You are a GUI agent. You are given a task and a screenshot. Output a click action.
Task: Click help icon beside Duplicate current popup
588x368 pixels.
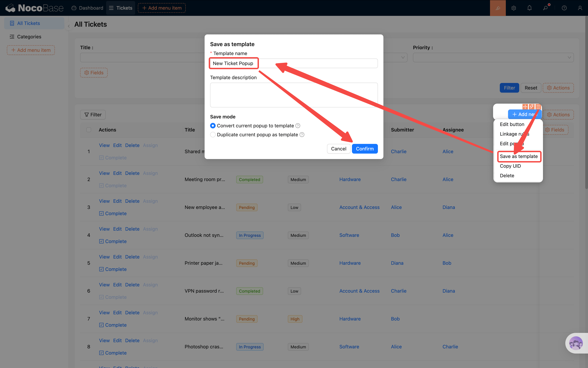[x=302, y=135]
